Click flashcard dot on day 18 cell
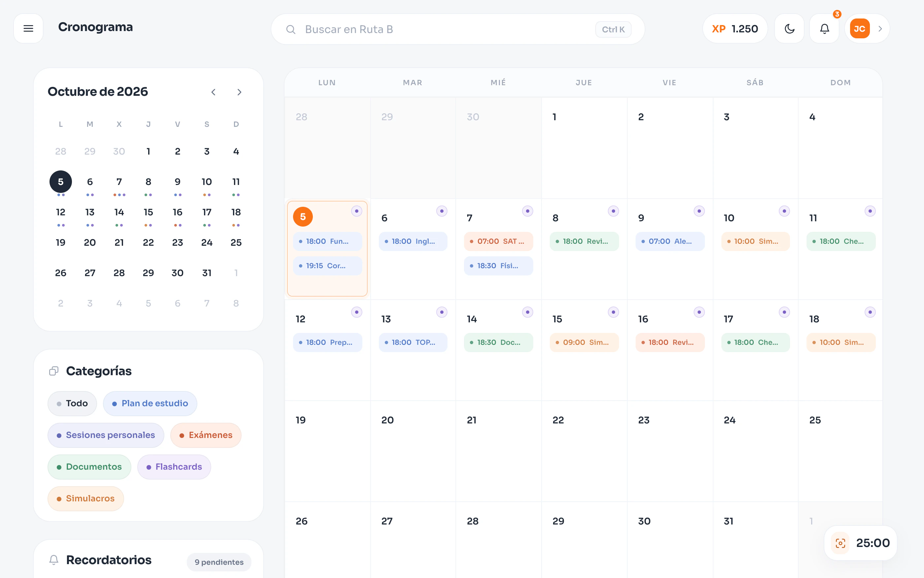 pyautogui.click(x=870, y=312)
